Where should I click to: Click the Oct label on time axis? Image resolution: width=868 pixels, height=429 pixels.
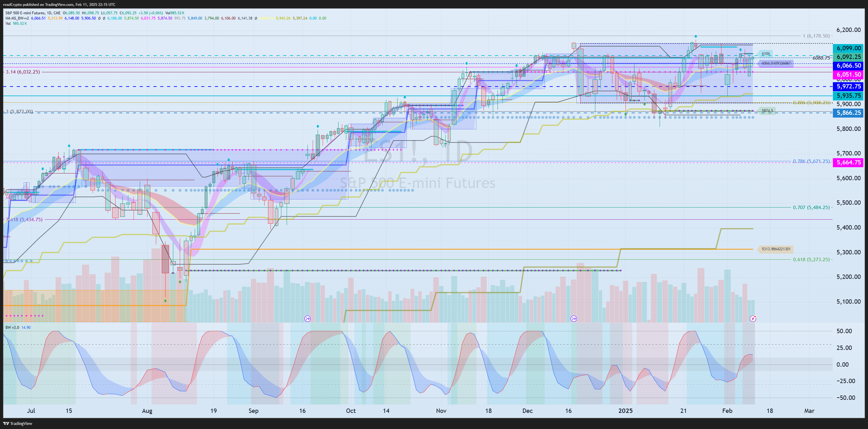point(351,411)
